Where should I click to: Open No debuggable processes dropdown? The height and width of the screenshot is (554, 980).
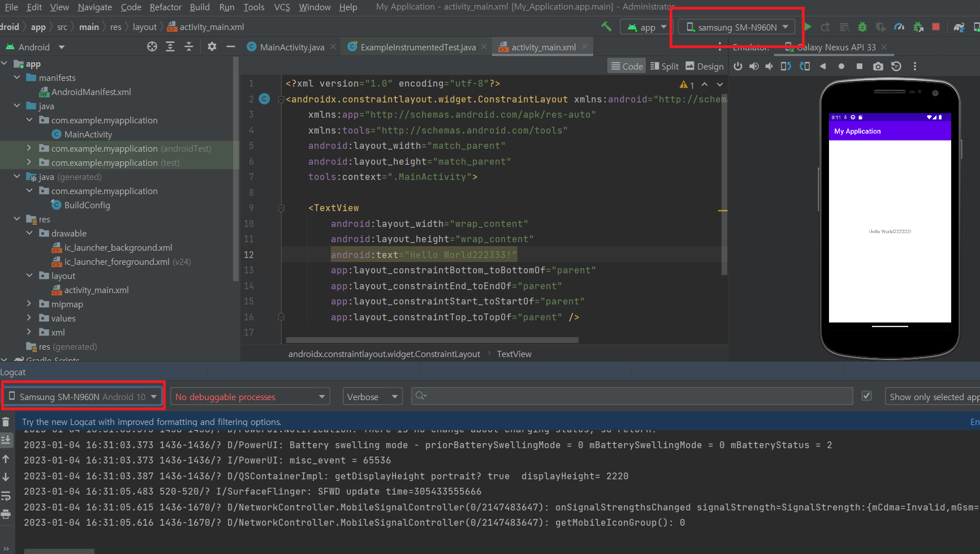[x=249, y=397]
